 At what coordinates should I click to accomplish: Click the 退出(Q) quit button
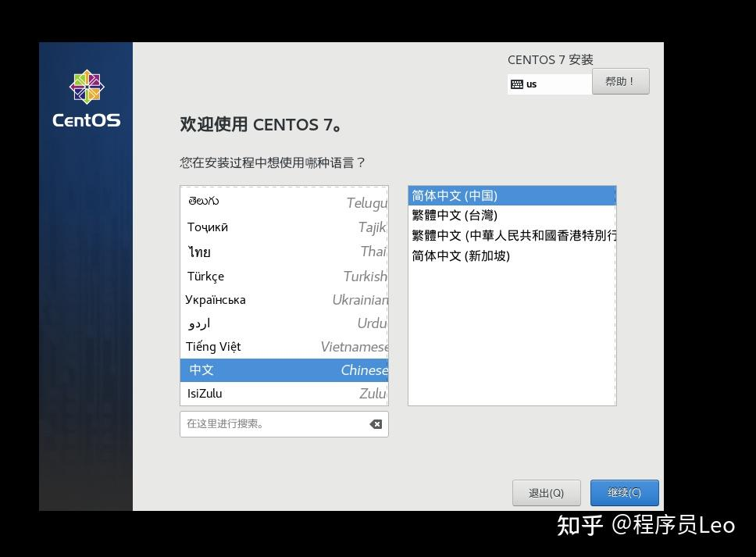tap(546, 493)
